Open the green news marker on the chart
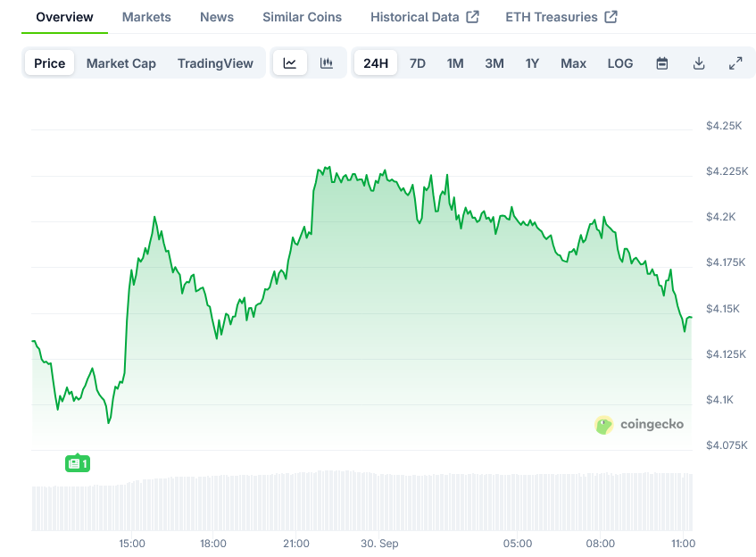Screen dimensions: 756x557 [x=78, y=463]
